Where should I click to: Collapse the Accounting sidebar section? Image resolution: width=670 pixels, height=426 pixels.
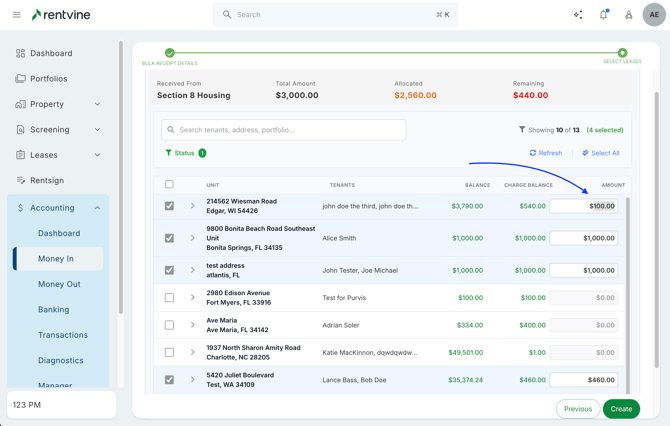(x=97, y=208)
